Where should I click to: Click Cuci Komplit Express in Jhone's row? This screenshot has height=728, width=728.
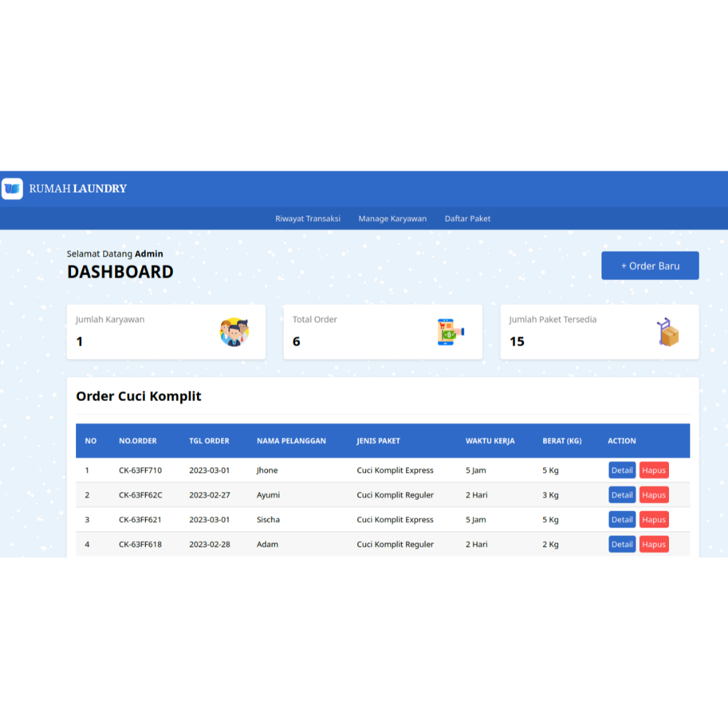coord(395,471)
